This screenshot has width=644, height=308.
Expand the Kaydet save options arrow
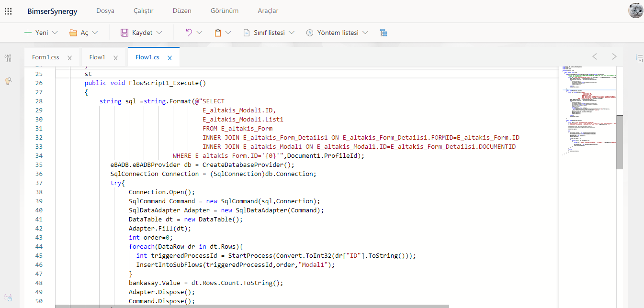click(x=159, y=33)
